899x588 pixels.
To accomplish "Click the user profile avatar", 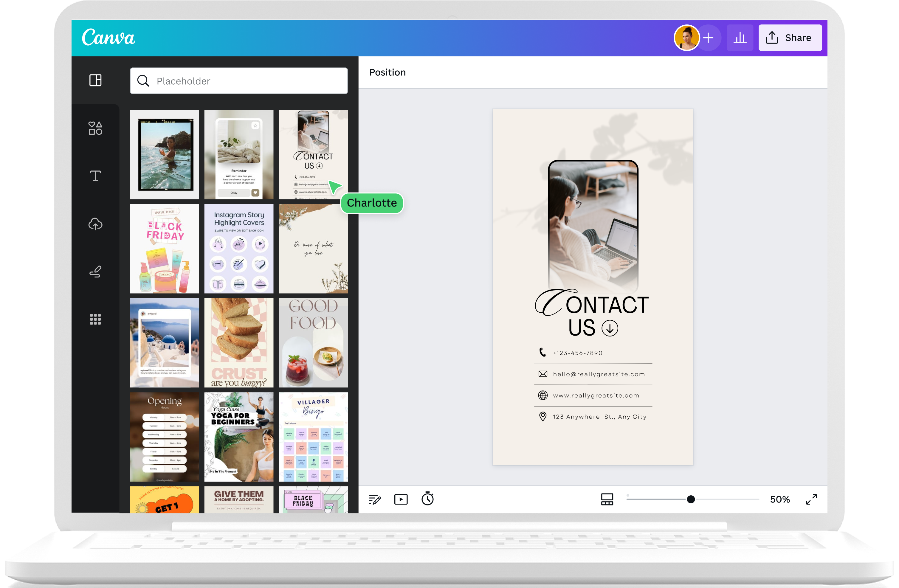I will [x=686, y=38].
